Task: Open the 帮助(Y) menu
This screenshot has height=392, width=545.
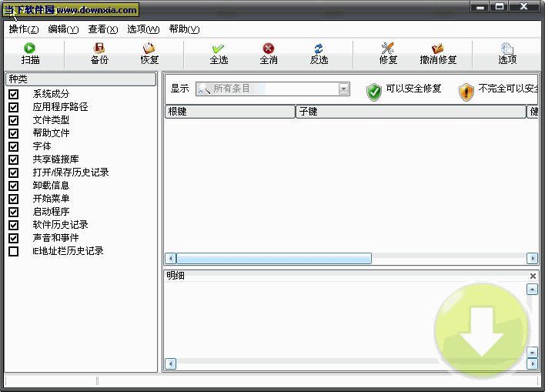Action: pos(184,29)
